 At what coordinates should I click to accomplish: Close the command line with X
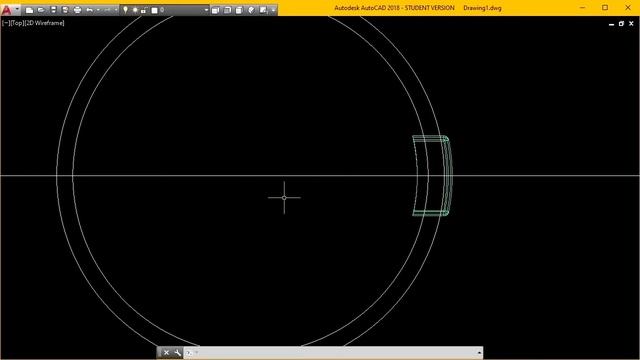pos(166,353)
